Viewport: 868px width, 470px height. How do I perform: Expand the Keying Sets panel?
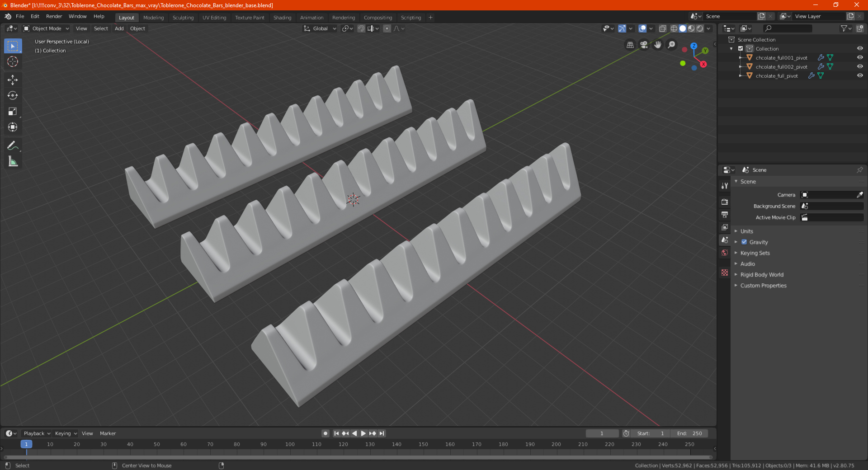coord(755,253)
